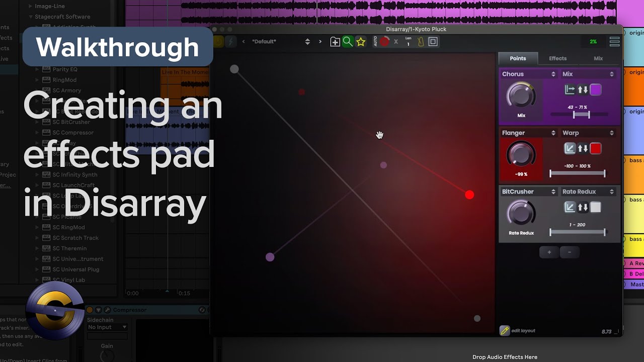Toggle the lightning bolt button in Disarray
This screenshot has width=644, height=362.
(230, 42)
